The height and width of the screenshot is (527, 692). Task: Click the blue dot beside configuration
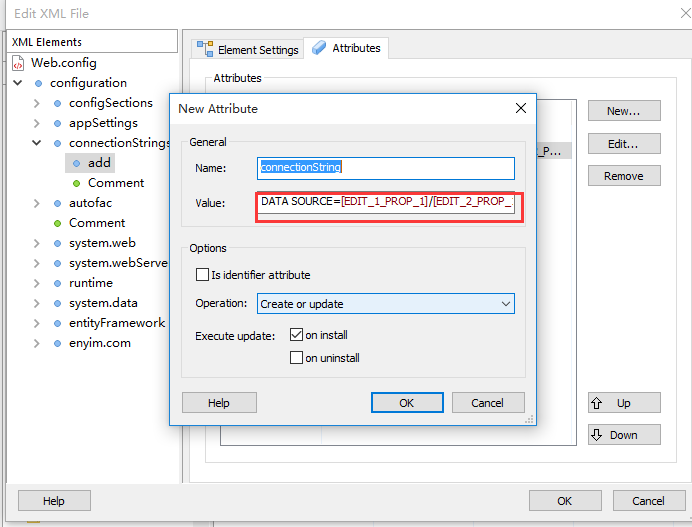[38, 83]
